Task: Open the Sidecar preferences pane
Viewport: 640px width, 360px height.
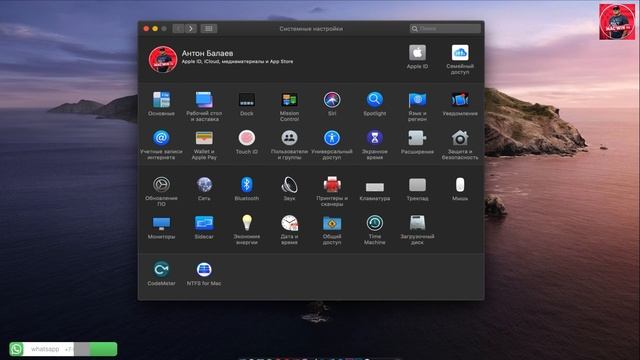Action: [x=204, y=223]
